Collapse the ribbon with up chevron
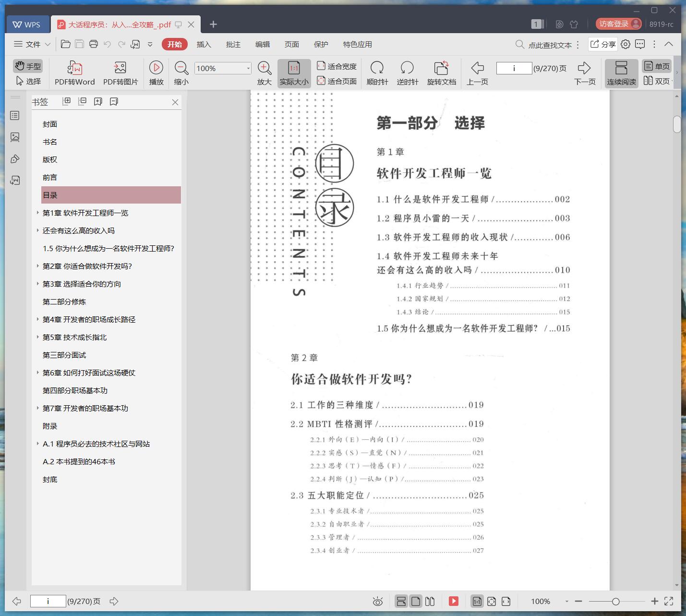This screenshot has height=616, width=686. coord(669,44)
